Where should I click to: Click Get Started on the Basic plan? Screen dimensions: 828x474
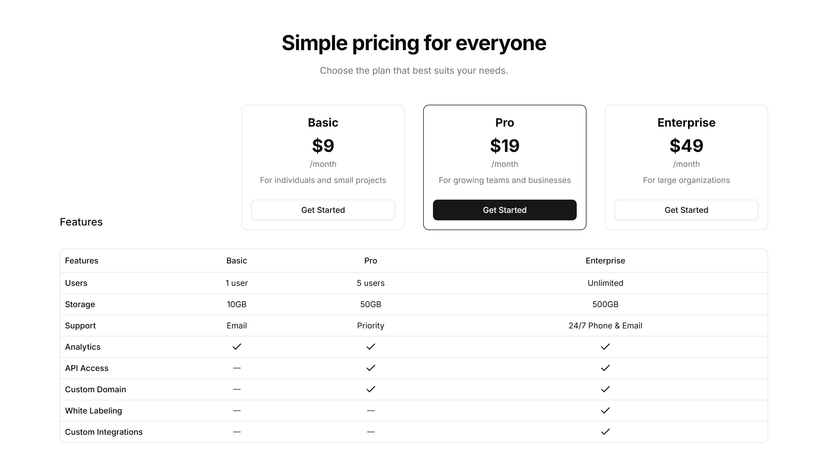[323, 210]
